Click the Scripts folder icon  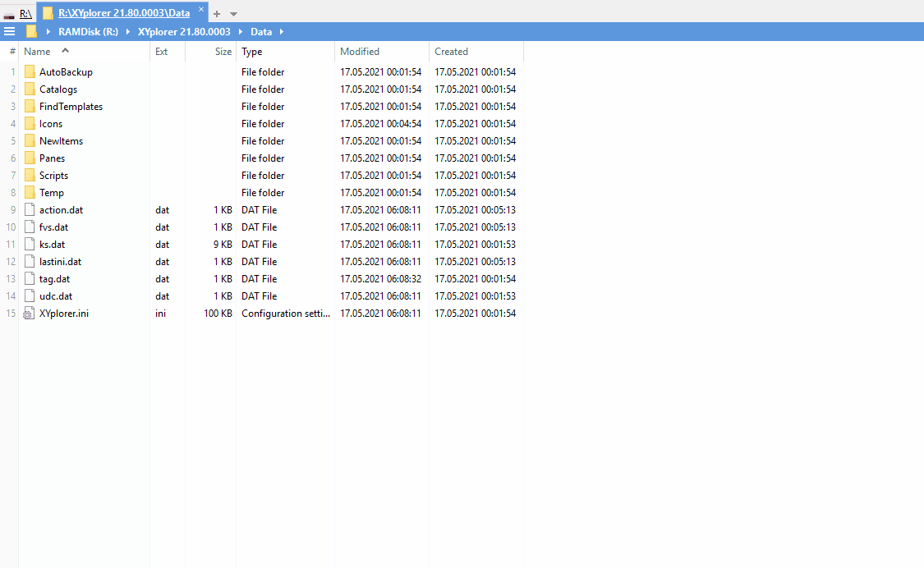(x=30, y=176)
